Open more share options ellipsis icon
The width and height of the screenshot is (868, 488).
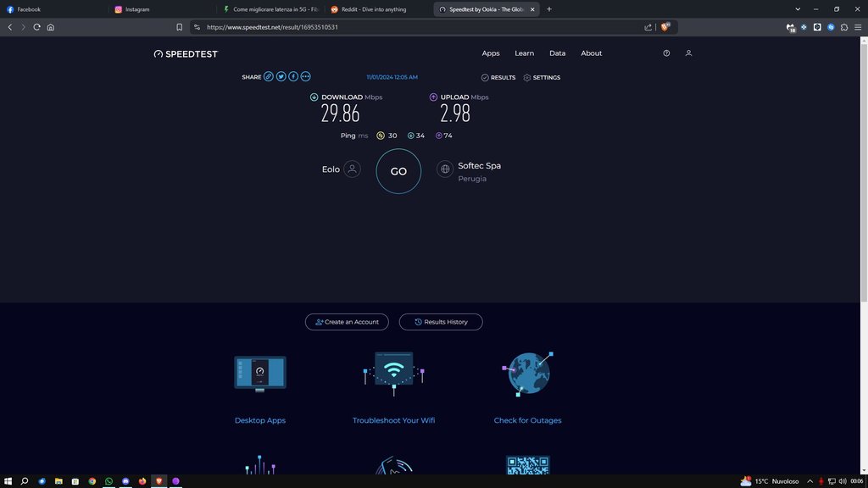click(x=305, y=77)
